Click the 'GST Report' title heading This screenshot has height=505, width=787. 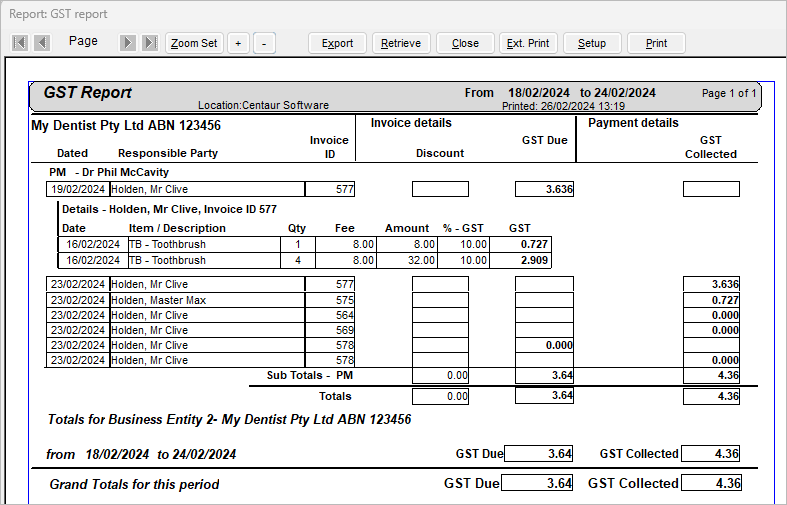87,92
